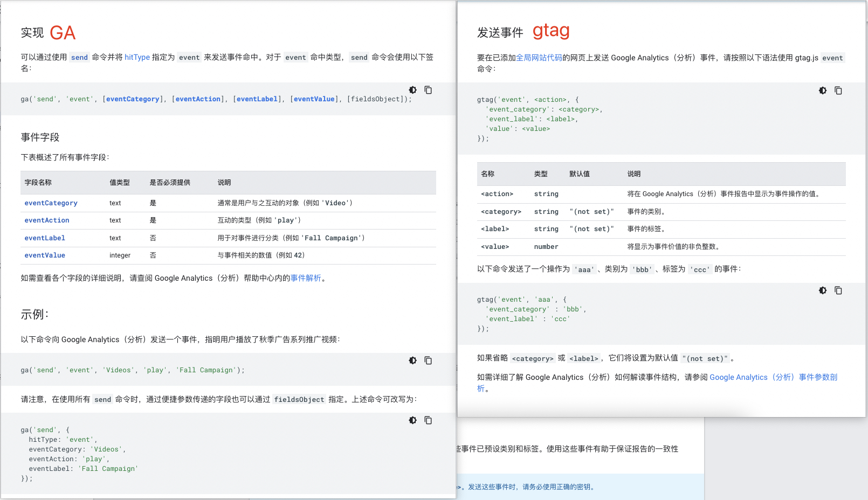The width and height of the screenshot is (868, 500).
Task: Toggle dark theme on the Videos example block
Action: point(412,360)
